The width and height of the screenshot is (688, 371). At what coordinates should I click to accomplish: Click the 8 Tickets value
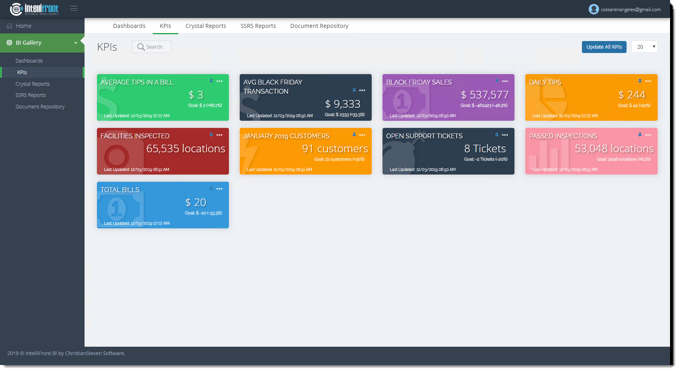[x=485, y=149]
